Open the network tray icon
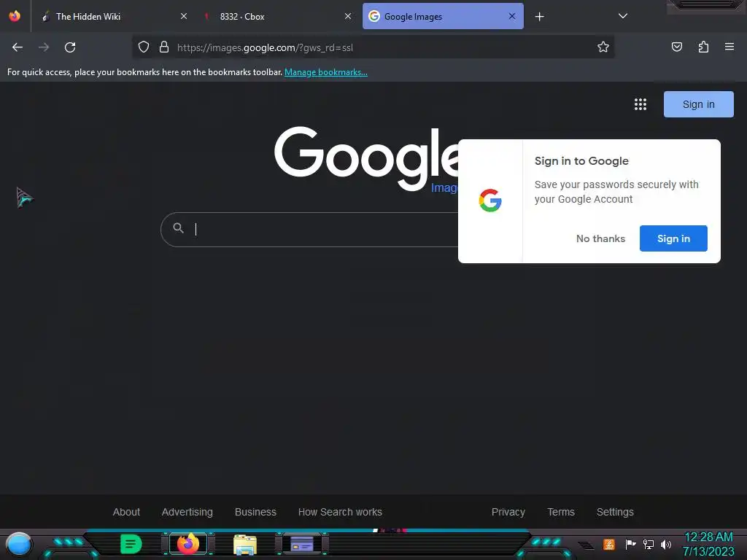This screenshot has width=747, height=560. pos(648,544)
